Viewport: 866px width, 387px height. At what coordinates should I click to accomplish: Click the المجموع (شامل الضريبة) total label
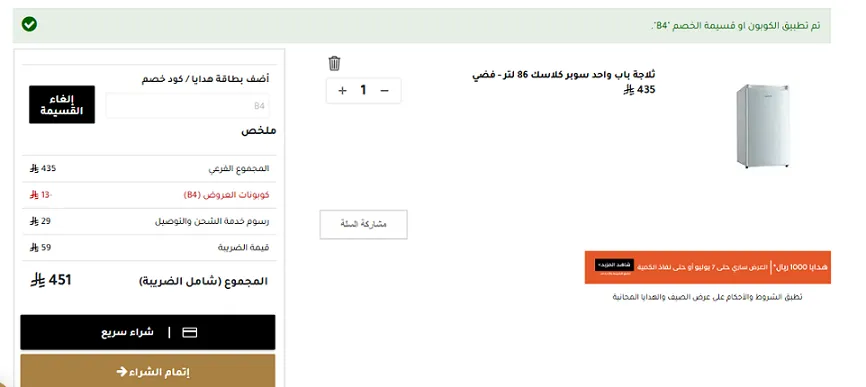pos(203,282)
